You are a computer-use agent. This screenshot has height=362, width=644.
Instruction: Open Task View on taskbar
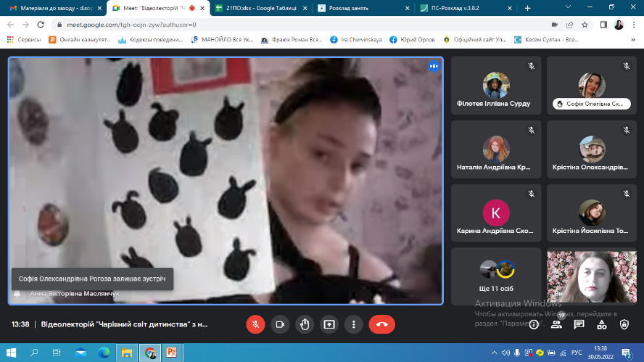tap(57, 353)
